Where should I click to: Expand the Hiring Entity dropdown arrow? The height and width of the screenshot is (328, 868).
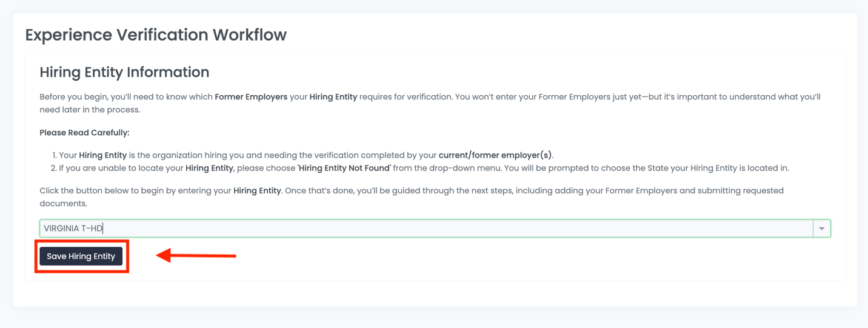(x=822, y=229)
